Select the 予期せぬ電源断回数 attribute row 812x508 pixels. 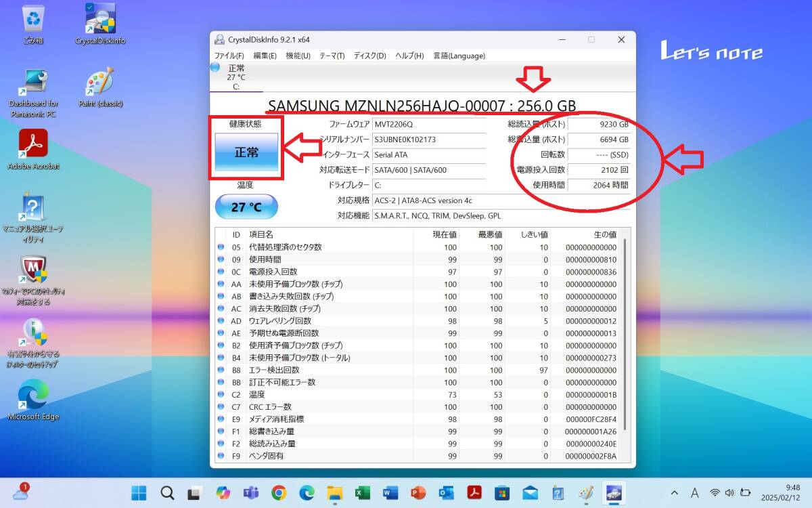[x=418, y=333]
